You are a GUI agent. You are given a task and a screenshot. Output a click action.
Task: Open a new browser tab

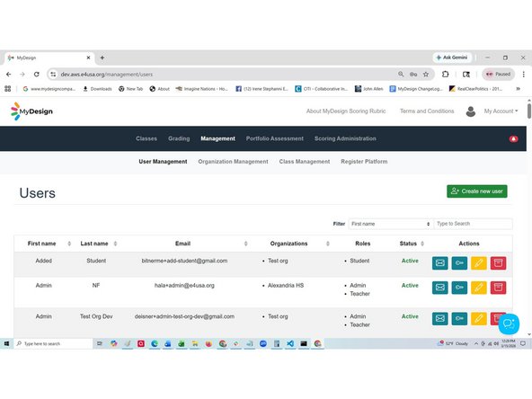tap(102, 58)
